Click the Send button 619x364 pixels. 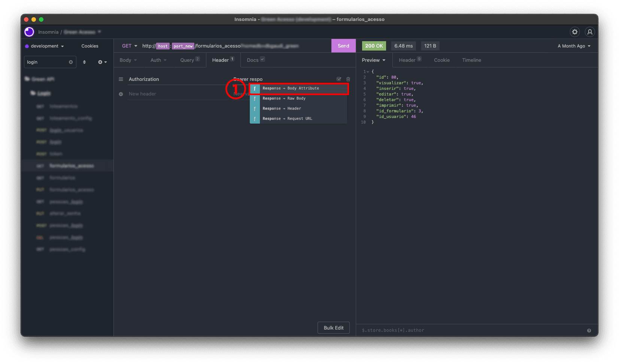pos(343,45)
